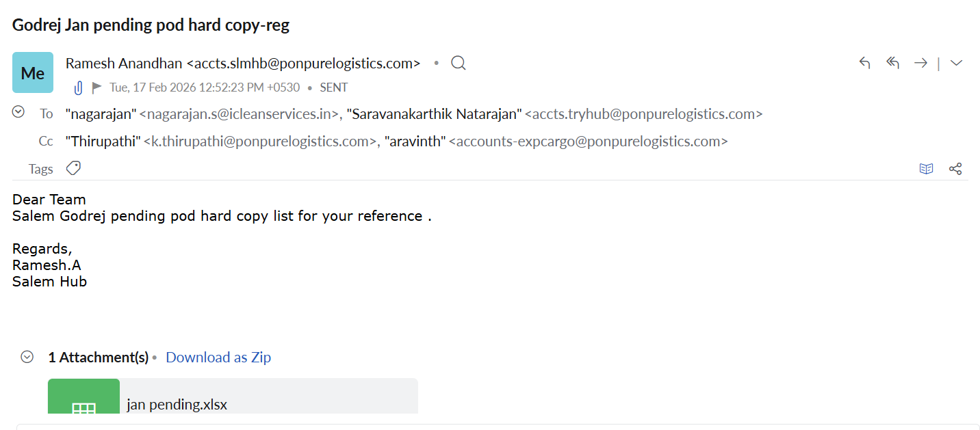Collapse the recipient details chevron
Image resolution: width=980 pixels, height=430 pixels.
pyautogui.click(x=18, y=112)
